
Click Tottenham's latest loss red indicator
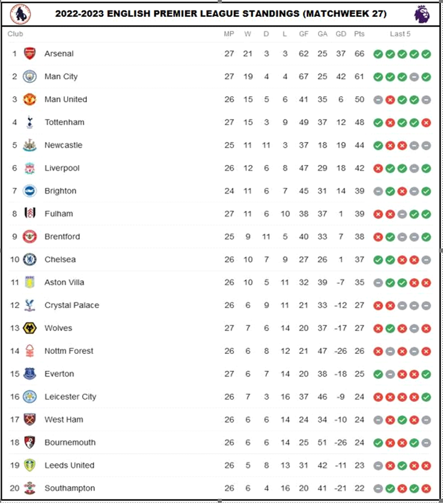[426, 122]
